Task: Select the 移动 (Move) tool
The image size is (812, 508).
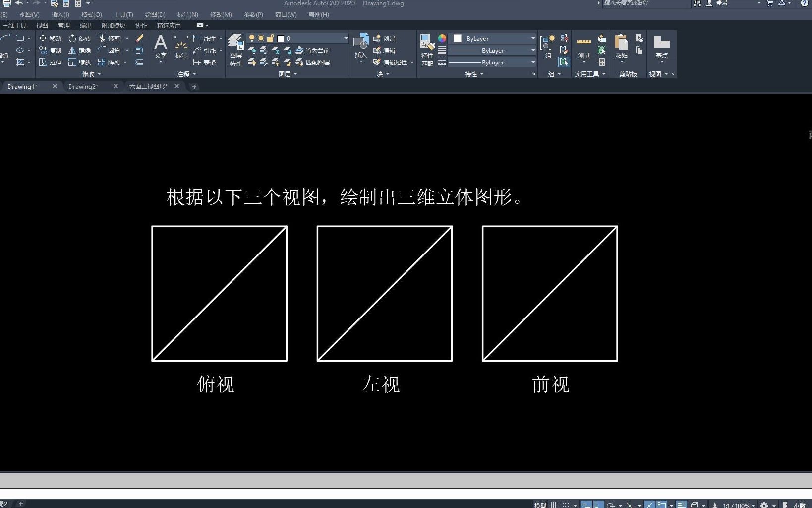Action: coord(50,38)
